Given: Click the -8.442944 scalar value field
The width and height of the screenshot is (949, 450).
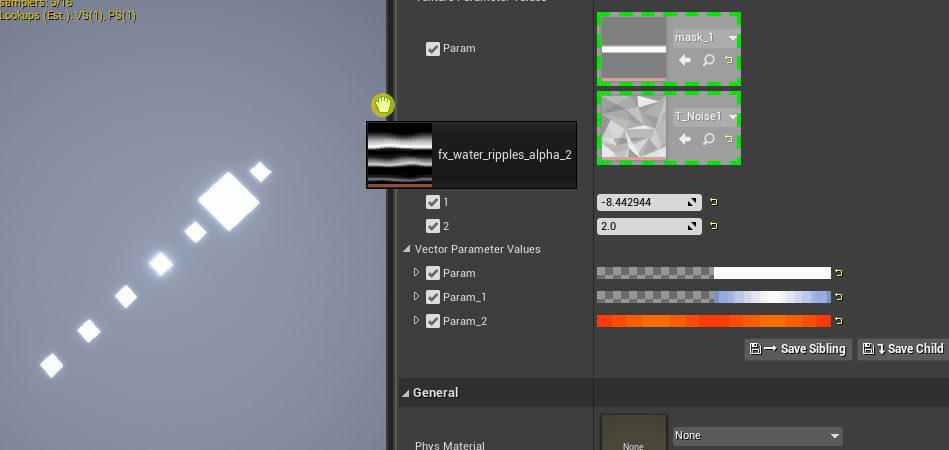Looking at the screenshot, I should 640,202.
